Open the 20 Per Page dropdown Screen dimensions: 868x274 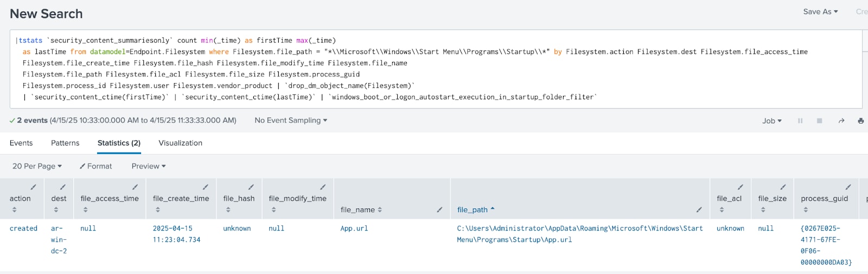tap(37, 166)
